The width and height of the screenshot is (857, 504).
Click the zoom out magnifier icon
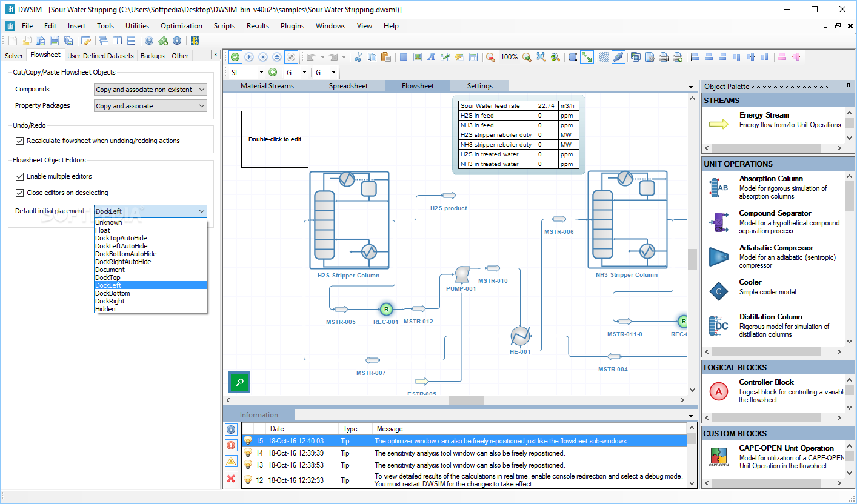[x=490, y=57]
